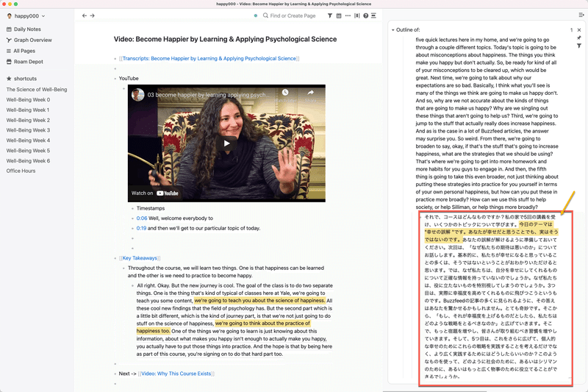The image size is (588, 392).
Task: Click the Find or Create Page search field
Action: tap(293, 15)
